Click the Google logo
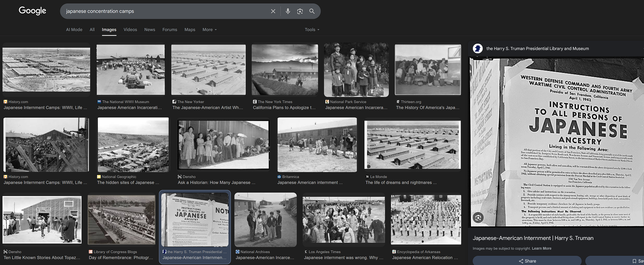This screenshot has width=644, height=265. point(32,11)
